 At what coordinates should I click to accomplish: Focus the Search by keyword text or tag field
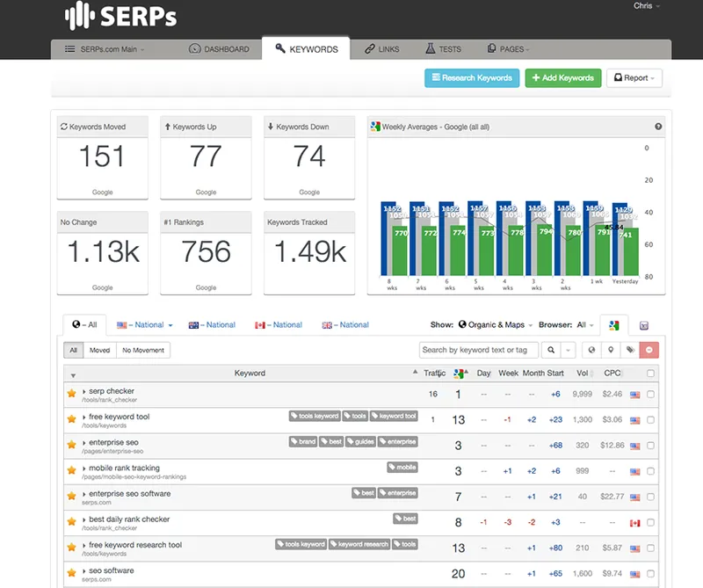[x=478, y=350]
